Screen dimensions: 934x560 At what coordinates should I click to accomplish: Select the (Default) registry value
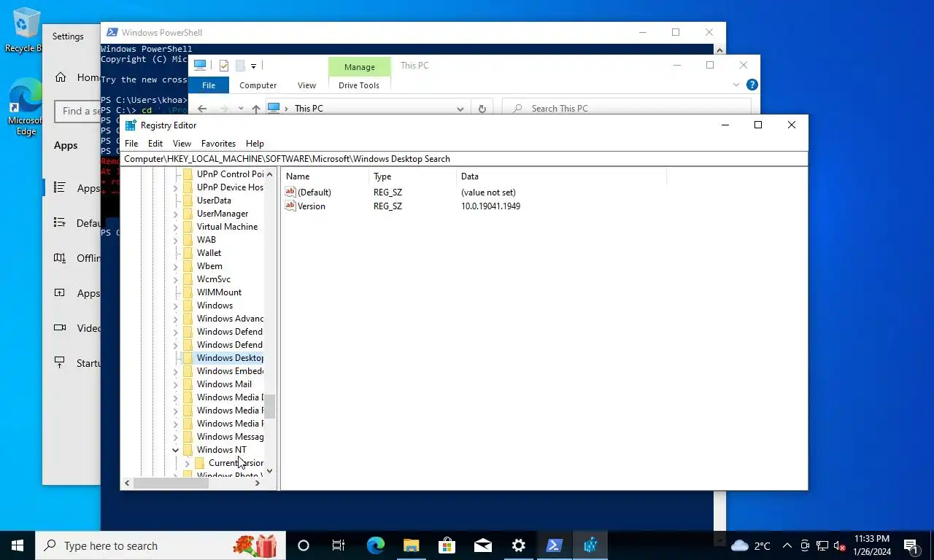click(x=314, y=192)
